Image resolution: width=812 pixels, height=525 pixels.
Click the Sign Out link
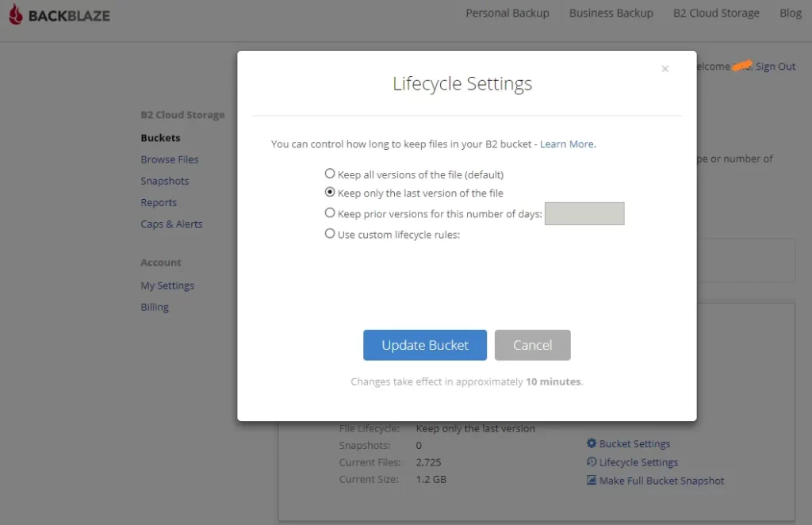pyautogui.click(x=776, y=67)
